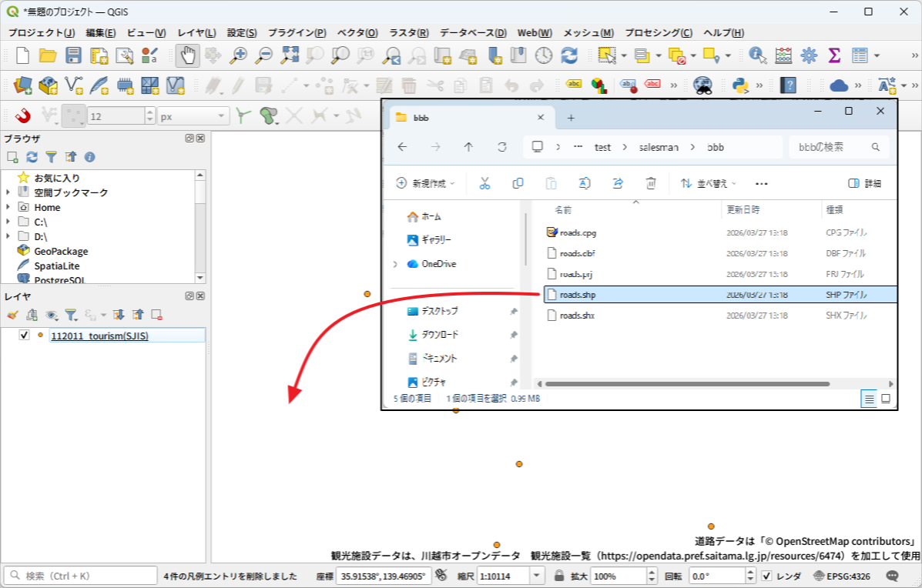Save the project with the floppy disk icon

[x=73, y=55]
